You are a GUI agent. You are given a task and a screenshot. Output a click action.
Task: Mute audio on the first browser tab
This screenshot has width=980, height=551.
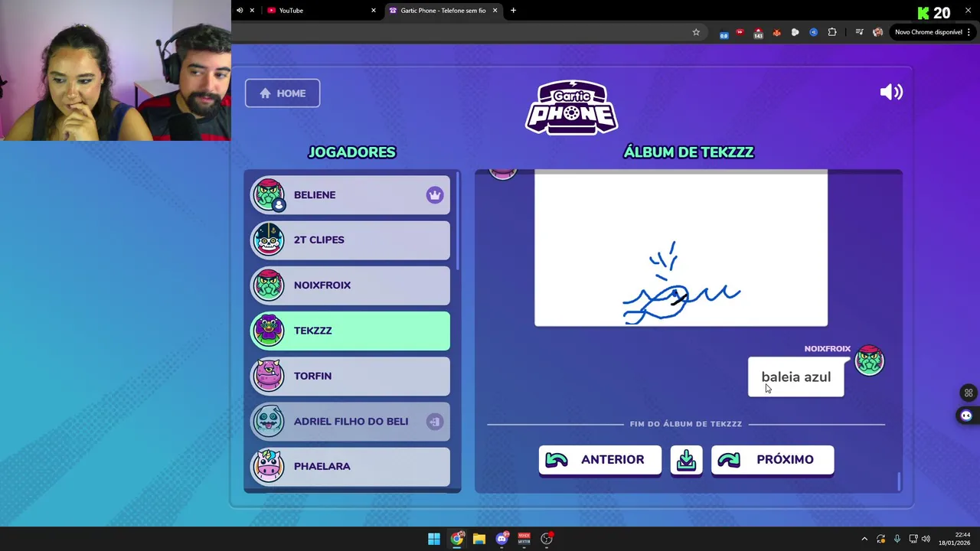point(240,11)
